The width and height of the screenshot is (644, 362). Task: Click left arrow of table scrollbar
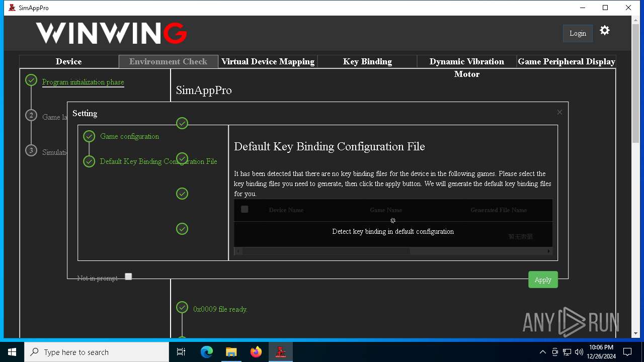coord(238,251)
